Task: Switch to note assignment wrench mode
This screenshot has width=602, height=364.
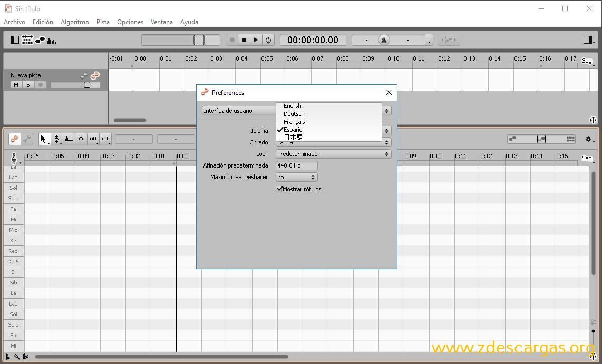Action: (27, 139)
